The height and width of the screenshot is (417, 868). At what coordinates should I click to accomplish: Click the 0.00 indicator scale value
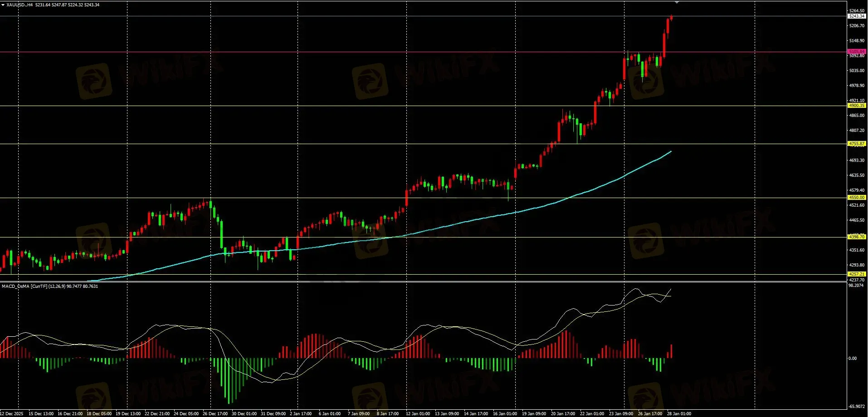[x=853, y=359]
